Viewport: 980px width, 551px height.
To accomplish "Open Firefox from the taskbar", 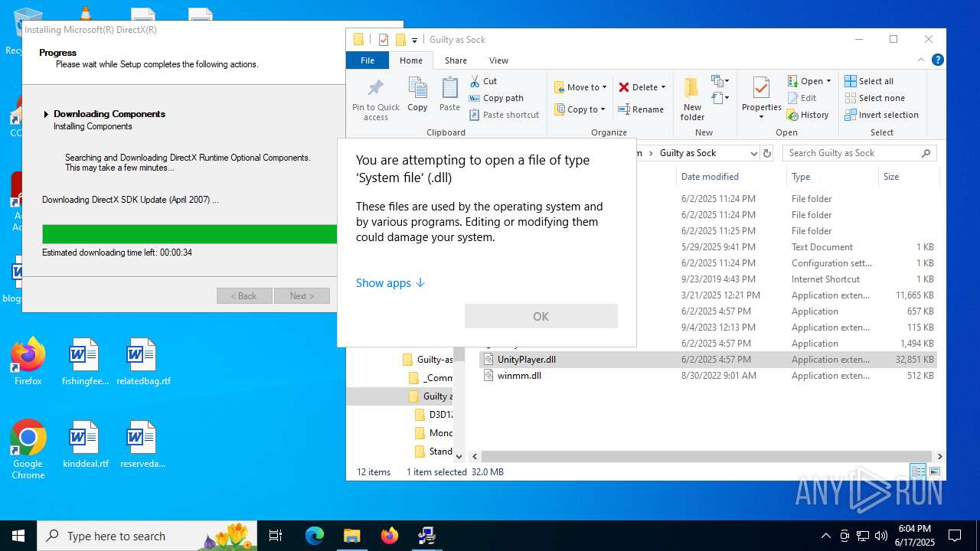I will pyautogui.click(x=390, y=536).
